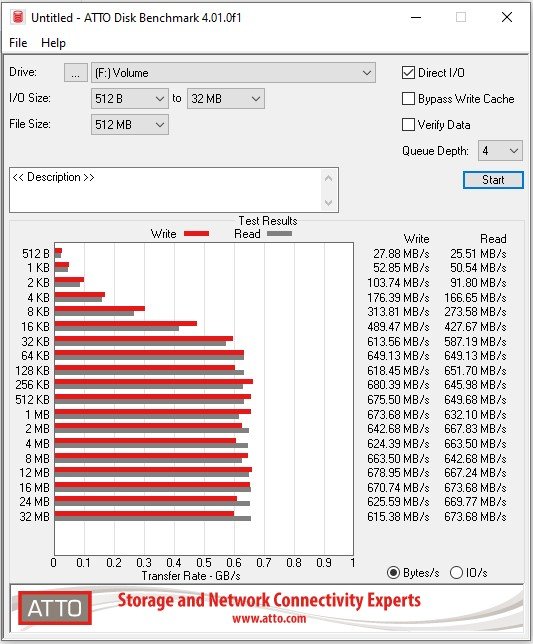Click the 680.39 MB/s write value
The height and width of the screenshot is (644, 533).
tap(398, 385)
